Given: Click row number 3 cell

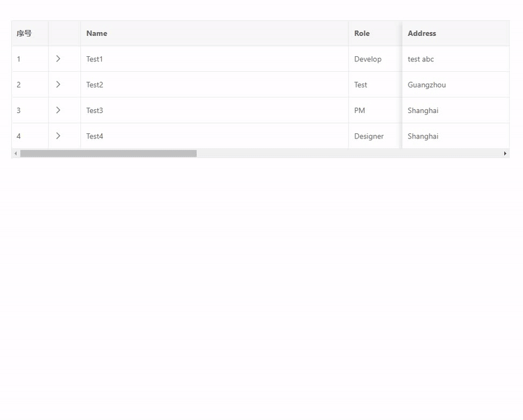Looking at the screenshot, I should click(x=30, y=110).
